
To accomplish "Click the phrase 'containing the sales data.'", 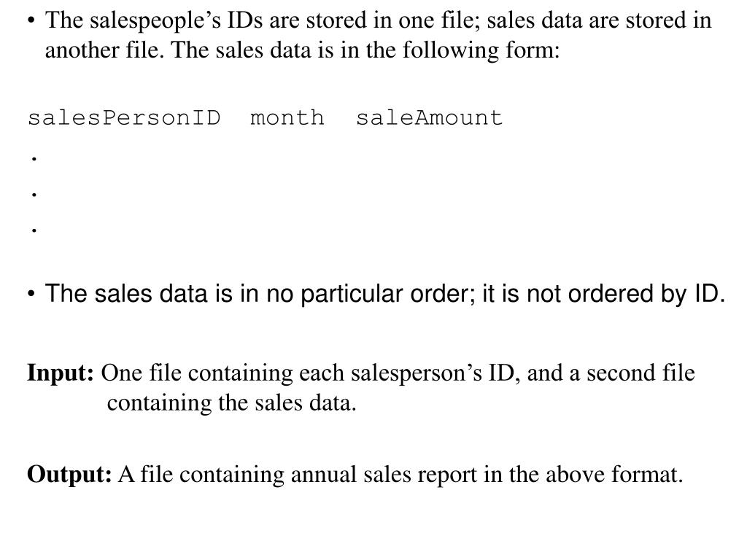I will (231, 402).
